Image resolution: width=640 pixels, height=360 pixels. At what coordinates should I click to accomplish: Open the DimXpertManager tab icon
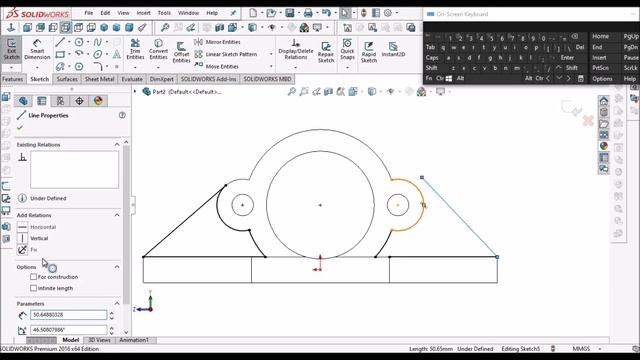pos(79,101)
